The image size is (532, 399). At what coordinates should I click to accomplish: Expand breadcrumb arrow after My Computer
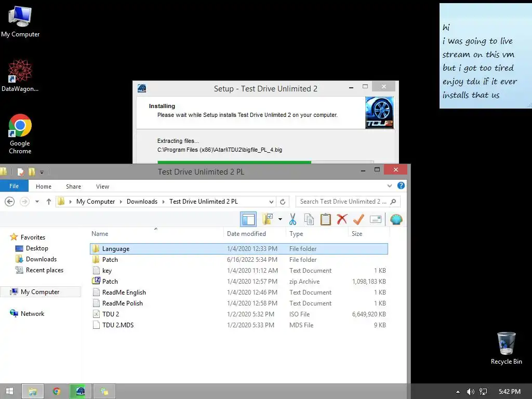(121, 202)
